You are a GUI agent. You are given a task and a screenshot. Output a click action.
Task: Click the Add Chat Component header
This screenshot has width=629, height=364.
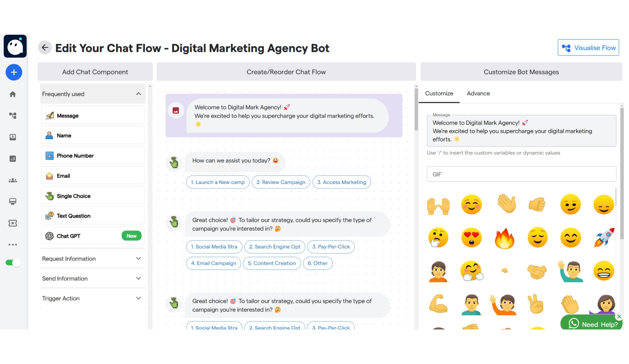click(95, 72)
